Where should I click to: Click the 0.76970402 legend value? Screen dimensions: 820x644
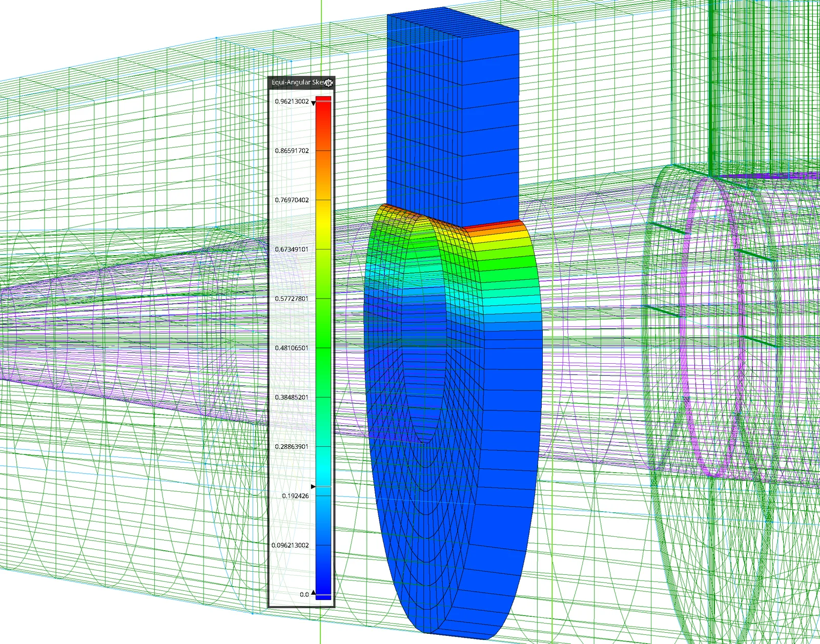[292, 200]
